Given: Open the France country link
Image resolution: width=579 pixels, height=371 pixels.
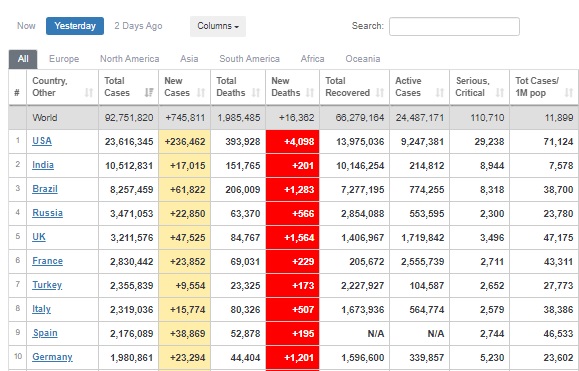Looking at the screenshot, I should [x=47, y=261].
